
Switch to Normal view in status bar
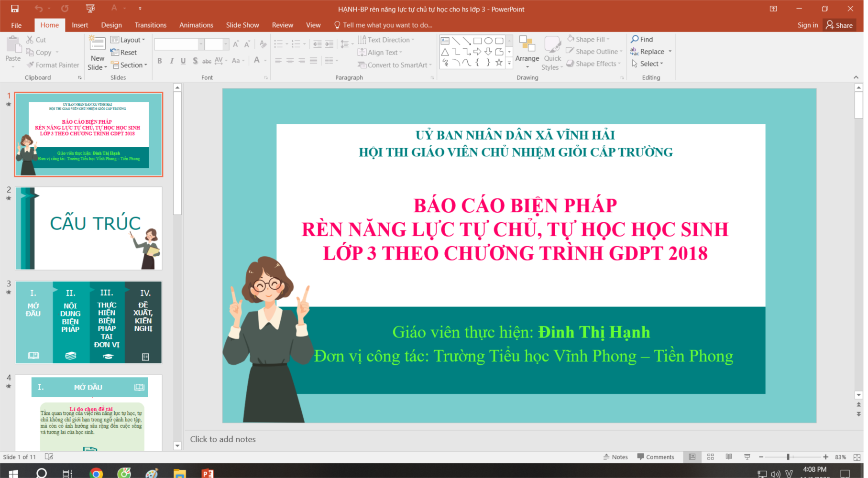click(x=692, y=457)
